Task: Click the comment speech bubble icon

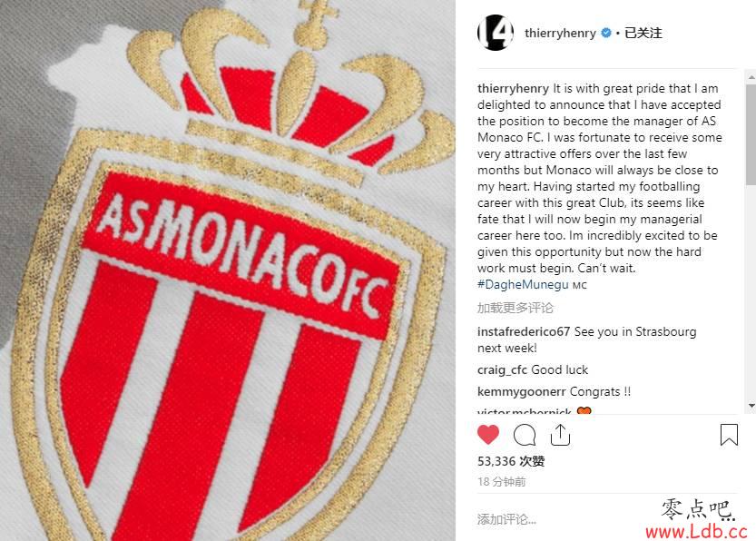Action: coord(525,435)
